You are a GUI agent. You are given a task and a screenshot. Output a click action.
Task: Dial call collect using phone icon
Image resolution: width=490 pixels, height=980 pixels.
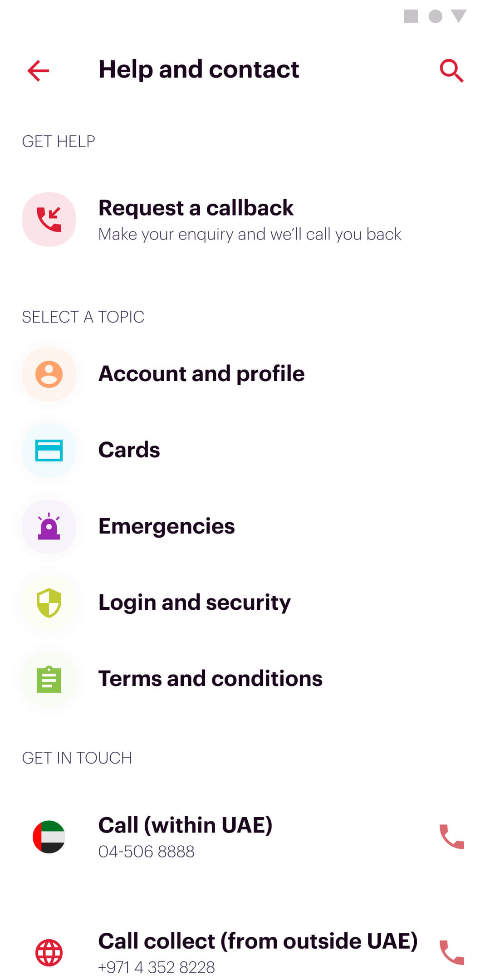(452, 953)
